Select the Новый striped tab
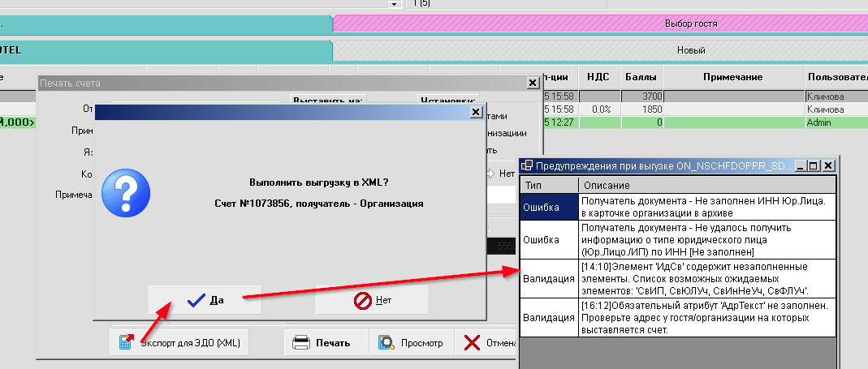 point(690,50)
